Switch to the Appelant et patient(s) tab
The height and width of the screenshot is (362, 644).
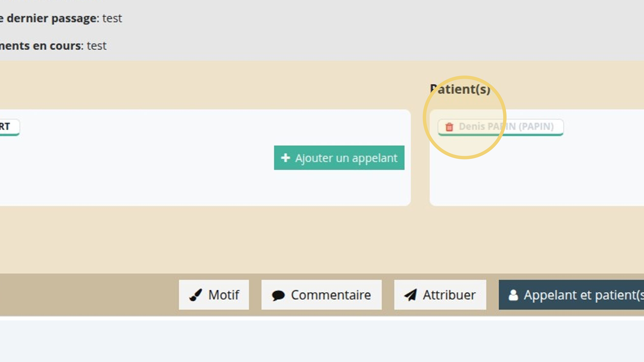[571, 295]
